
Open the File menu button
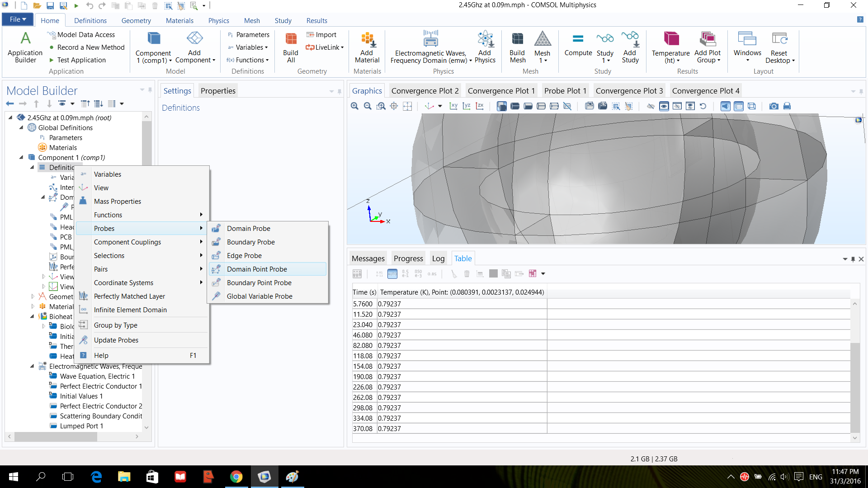coord(18,19)
